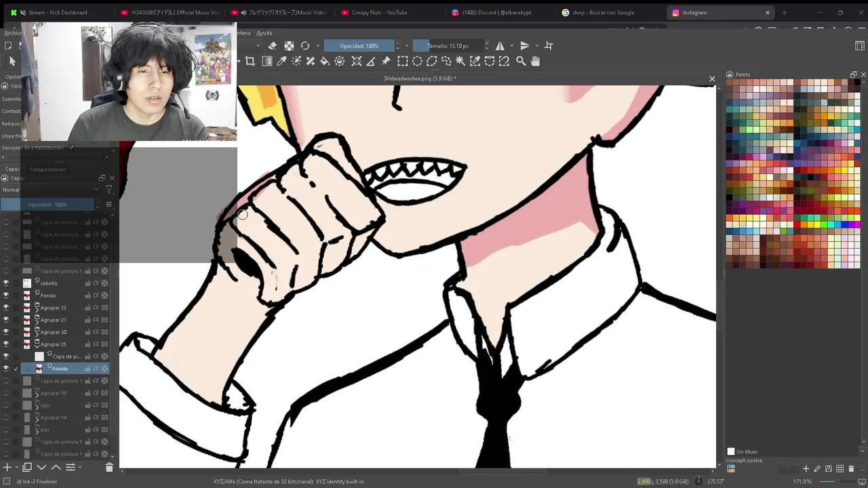
Task: Hide the Agrupar 20 group layer
Action: 6,332
